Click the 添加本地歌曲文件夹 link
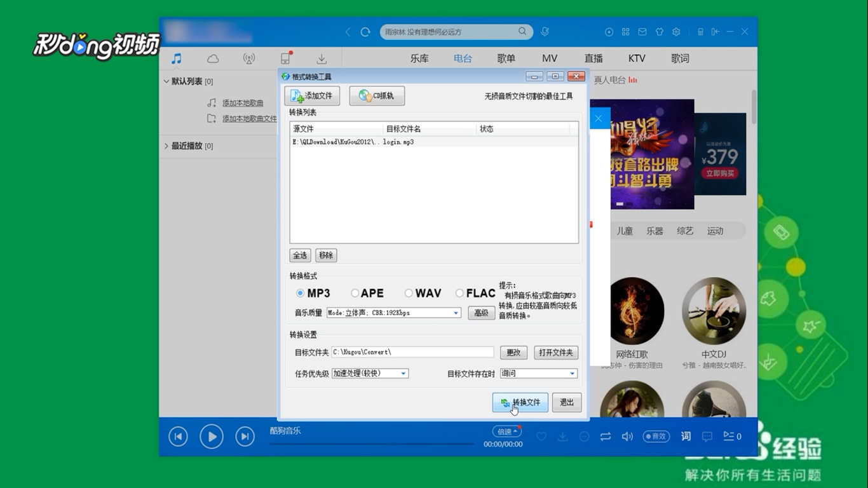868x488 pixels. point(250,118)
